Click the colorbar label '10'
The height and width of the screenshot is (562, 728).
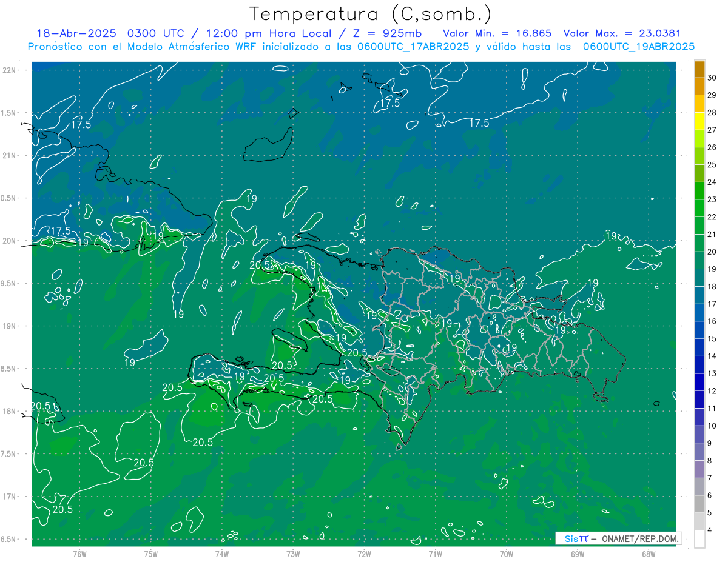click(712, 426)
